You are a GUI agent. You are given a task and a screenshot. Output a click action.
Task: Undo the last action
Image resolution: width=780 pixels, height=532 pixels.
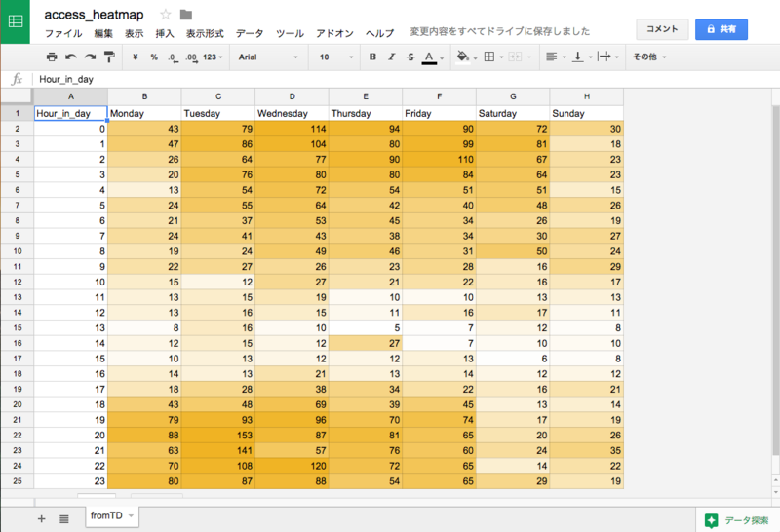point(70,57)
